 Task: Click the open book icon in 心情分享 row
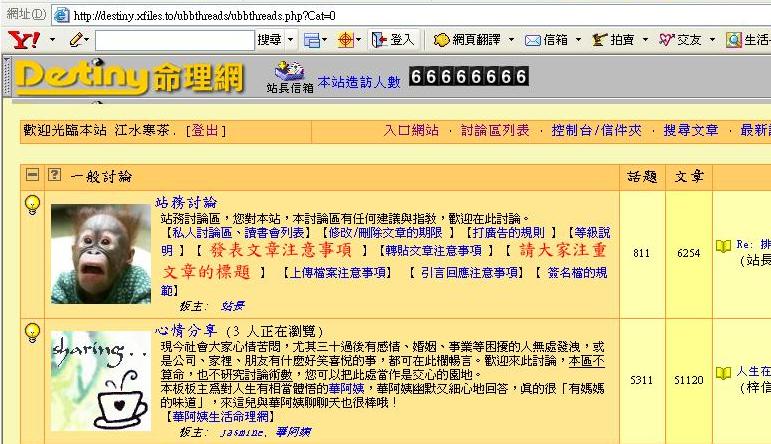coord(723,373)
